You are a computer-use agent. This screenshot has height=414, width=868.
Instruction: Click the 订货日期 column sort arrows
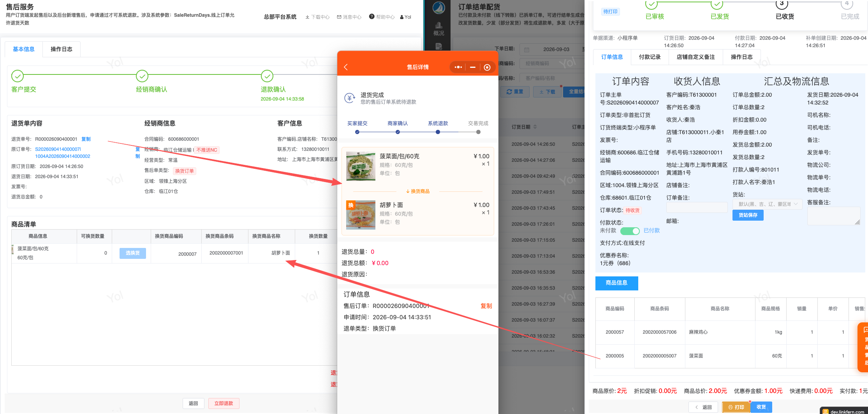[x=535, y=127]
